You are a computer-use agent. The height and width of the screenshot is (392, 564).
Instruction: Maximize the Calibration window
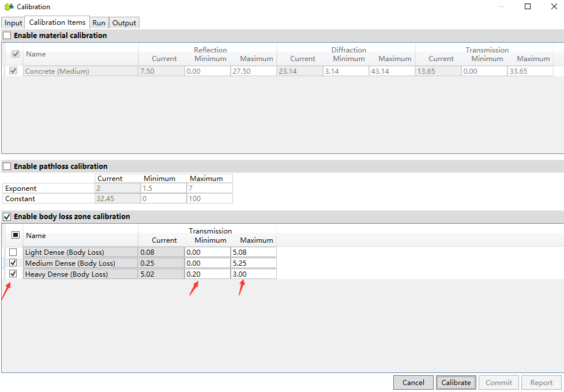click(x=528, y=7)
